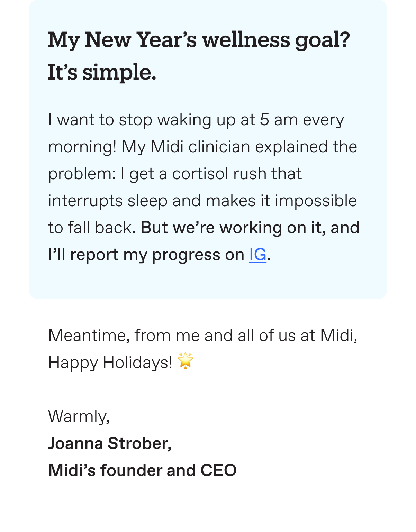Click the word "Warmly,"

click(79, 416)
